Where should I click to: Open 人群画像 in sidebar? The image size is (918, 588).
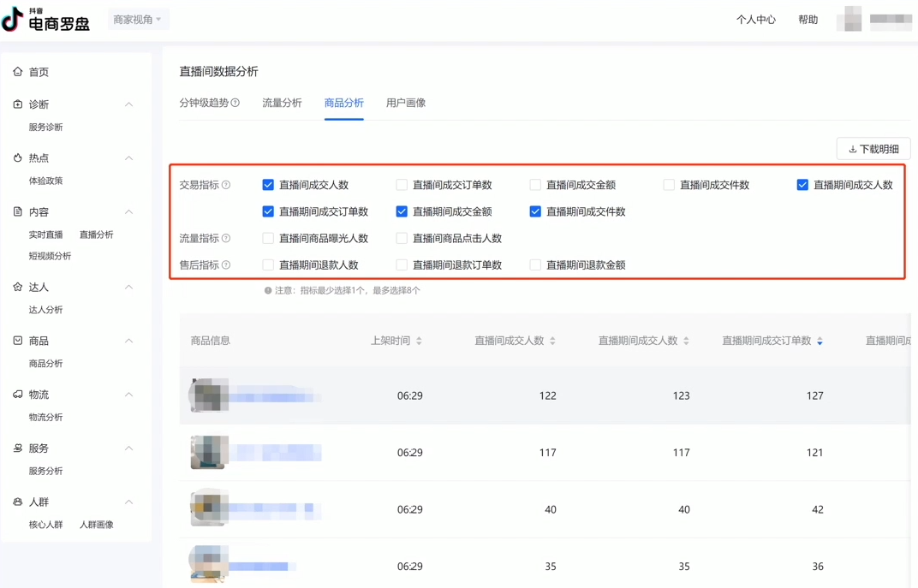coord(97,525)
